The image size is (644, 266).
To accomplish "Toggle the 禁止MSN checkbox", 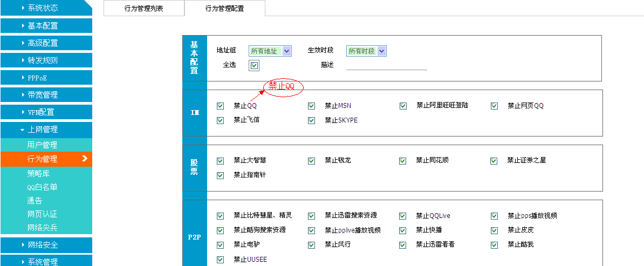I will point(311,106).
